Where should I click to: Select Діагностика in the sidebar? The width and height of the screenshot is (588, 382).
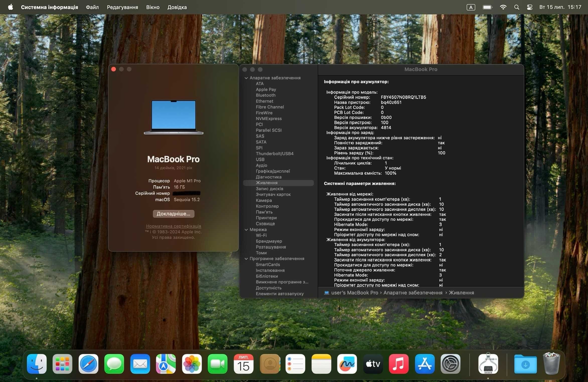(268, 177)
